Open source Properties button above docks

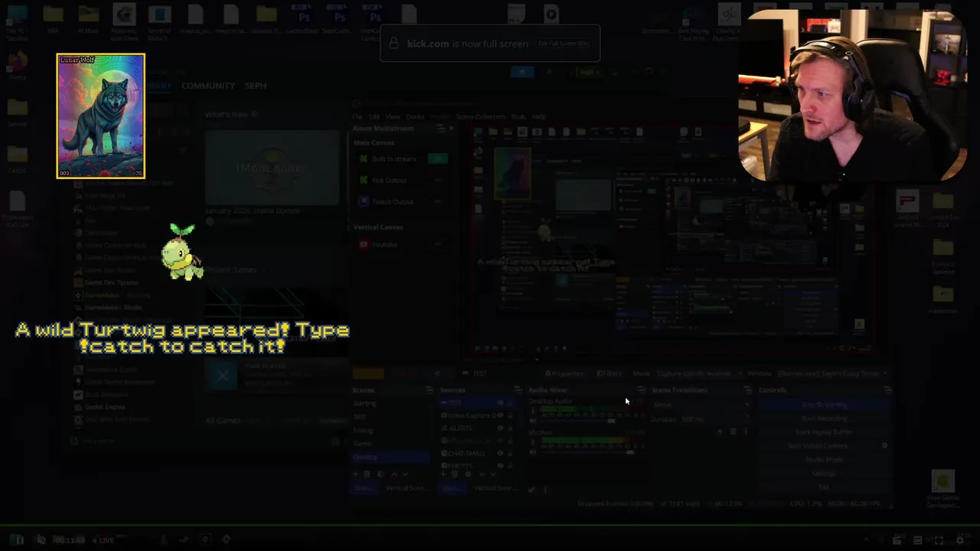tap(565, 373)
